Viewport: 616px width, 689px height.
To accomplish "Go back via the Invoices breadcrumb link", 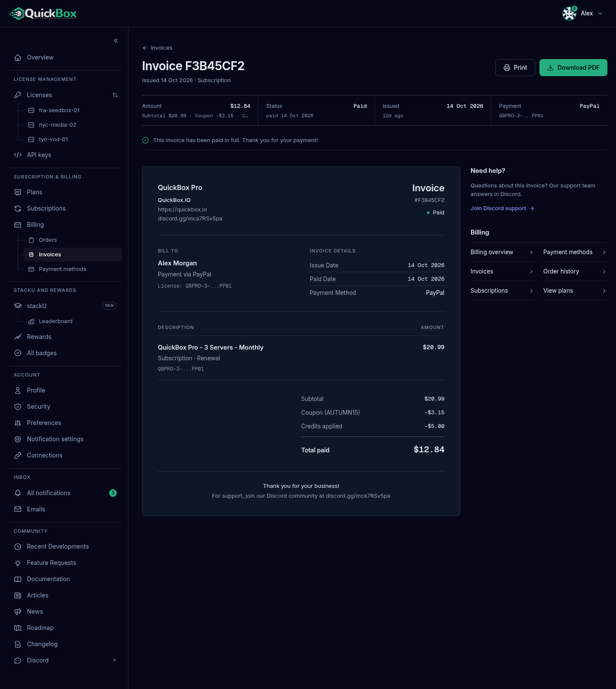I will point(157,48).
